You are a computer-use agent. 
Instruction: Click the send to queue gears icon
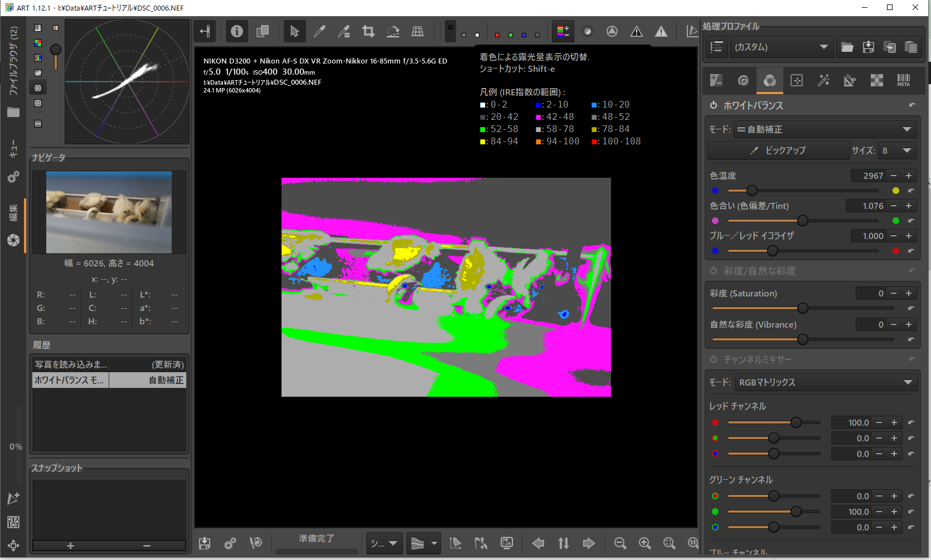[230, 543]
